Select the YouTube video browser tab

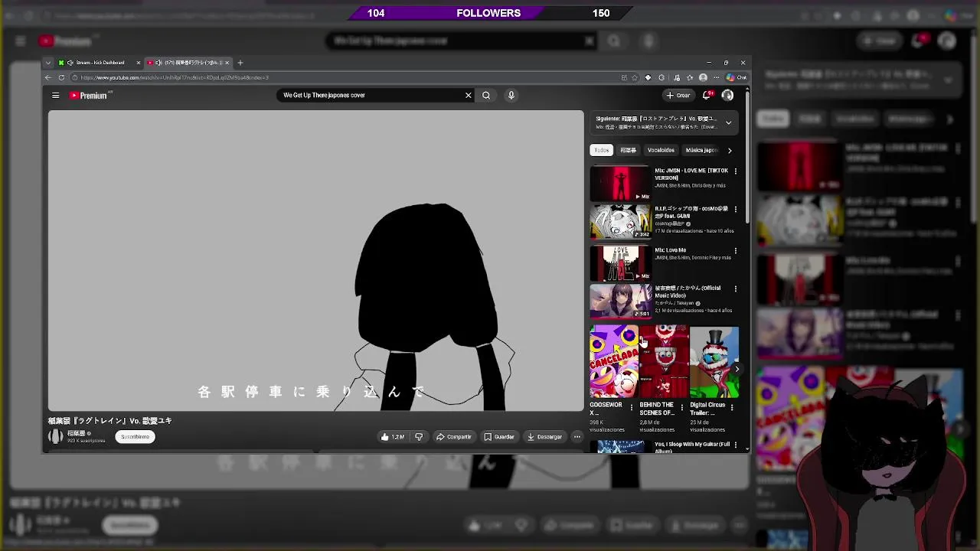(188, 63)
